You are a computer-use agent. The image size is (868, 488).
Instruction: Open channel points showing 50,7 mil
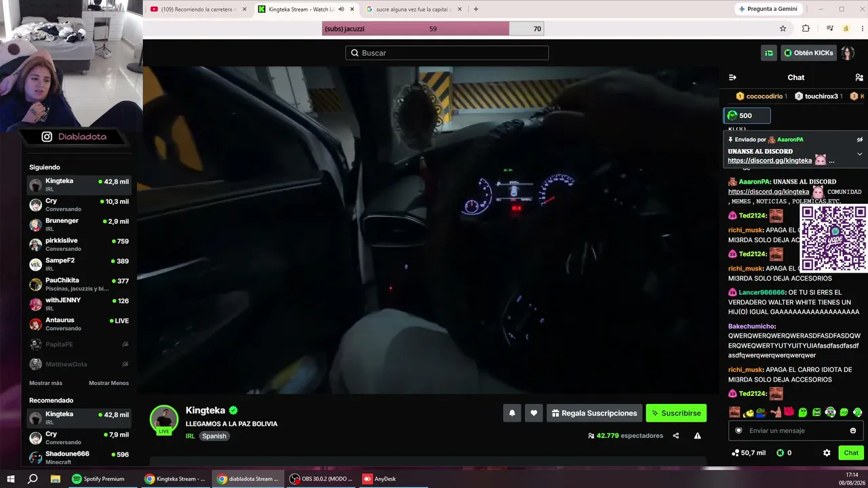(x=749, y=453)
